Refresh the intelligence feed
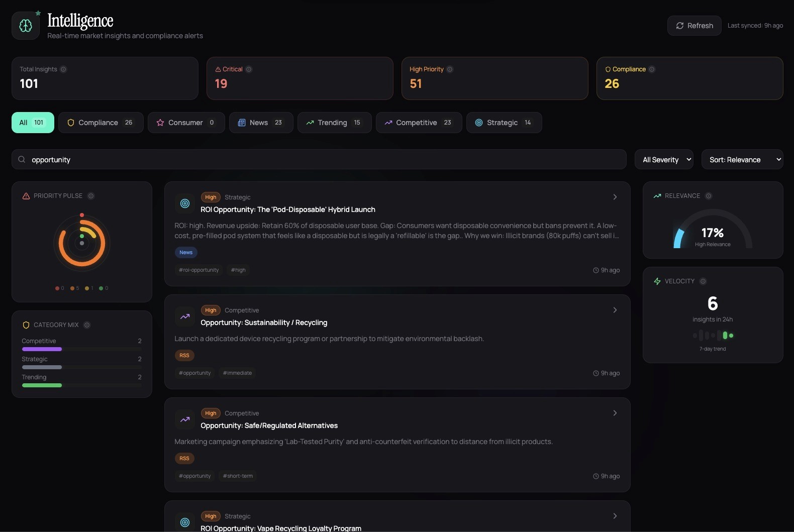Image resolution: width=794 pixels, height=532 pixels. tap(694, 26)
